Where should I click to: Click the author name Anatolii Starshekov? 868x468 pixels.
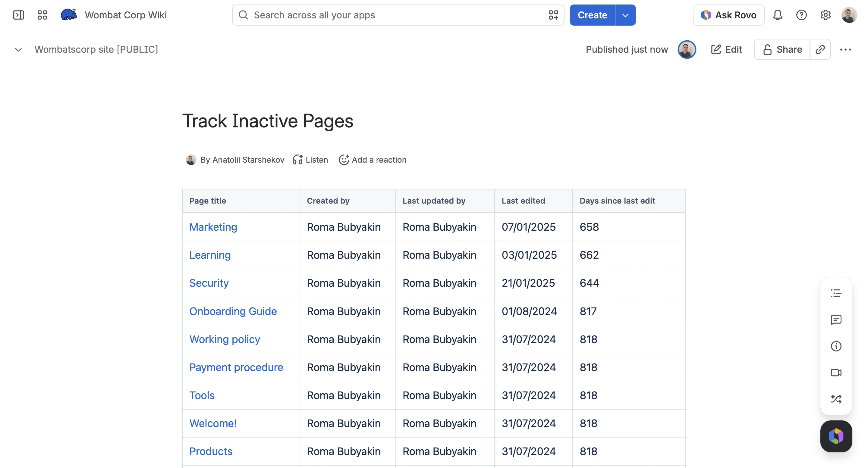click(x=248, y=160)
